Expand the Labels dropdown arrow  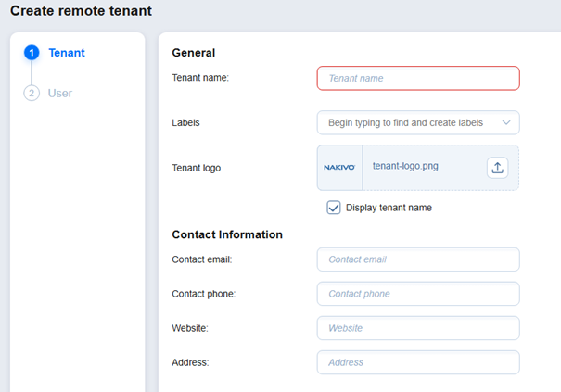coord(505,122)
